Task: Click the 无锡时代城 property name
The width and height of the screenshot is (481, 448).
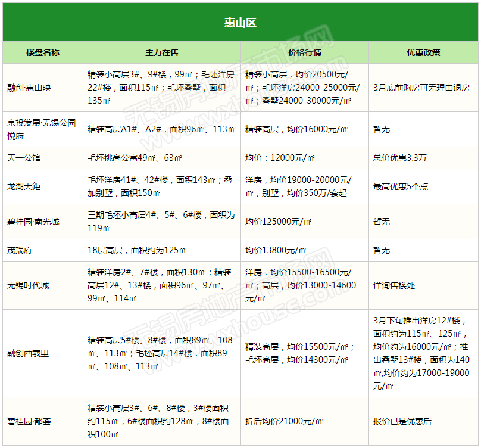Action: coord(29,285)
